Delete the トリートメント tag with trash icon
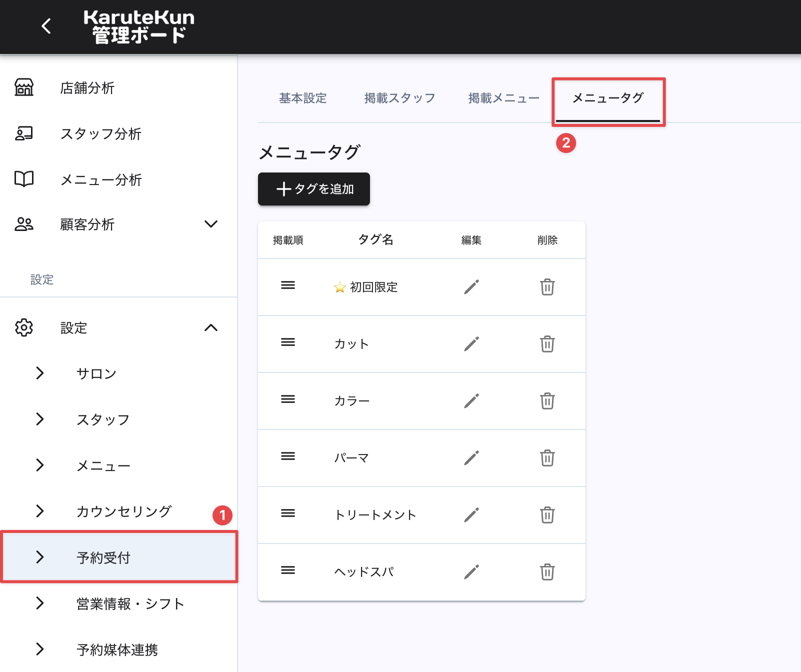The height and width of the screenshot is (672, 801). pyautogui.click(x=547, y=515)
